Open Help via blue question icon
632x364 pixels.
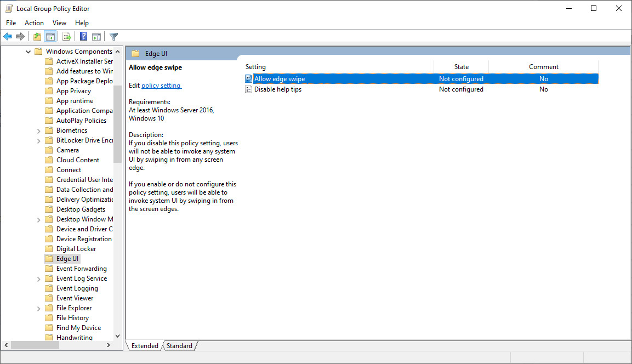click(x=83, y=37)
